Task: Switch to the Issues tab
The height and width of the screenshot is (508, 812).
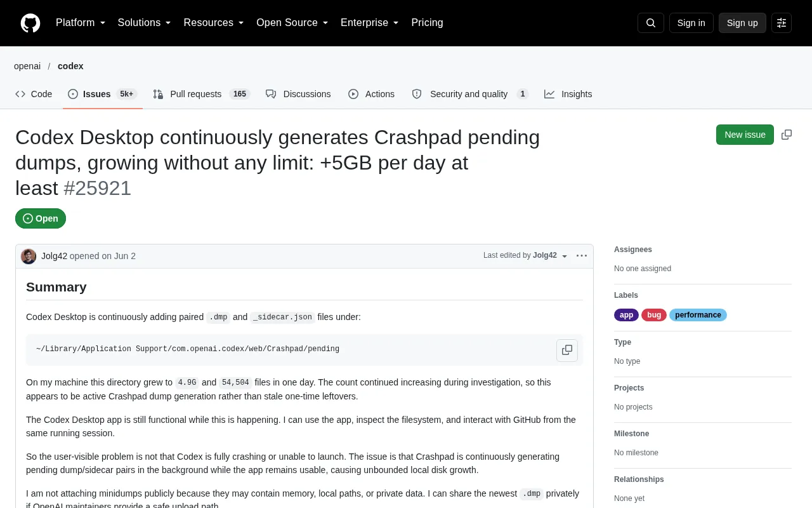Action: pos(101,94)
